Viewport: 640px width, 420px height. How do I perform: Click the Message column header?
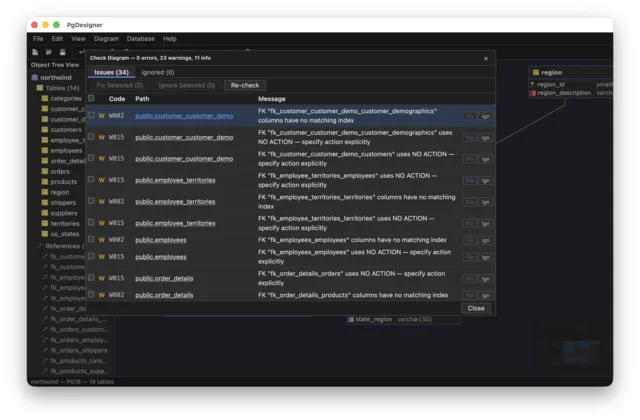(272, 99)
